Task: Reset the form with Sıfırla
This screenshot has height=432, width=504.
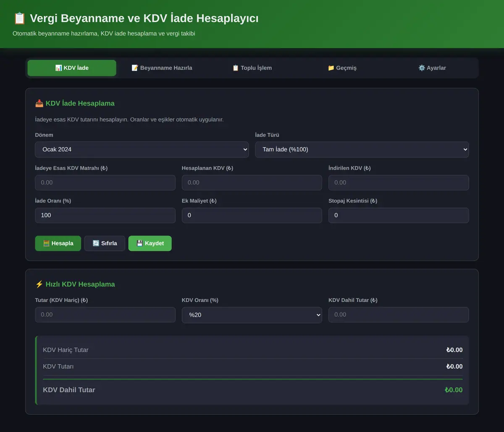Action: 105,243
